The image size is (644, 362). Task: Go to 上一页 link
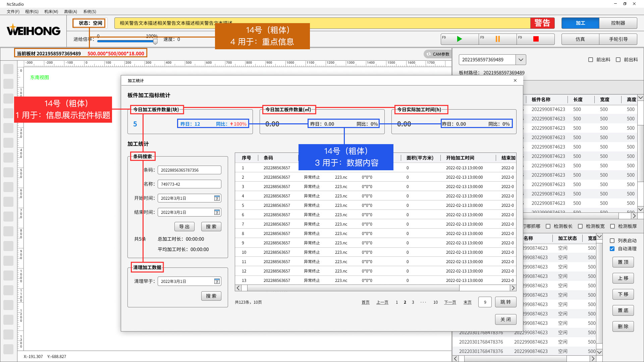pos(382,302)
